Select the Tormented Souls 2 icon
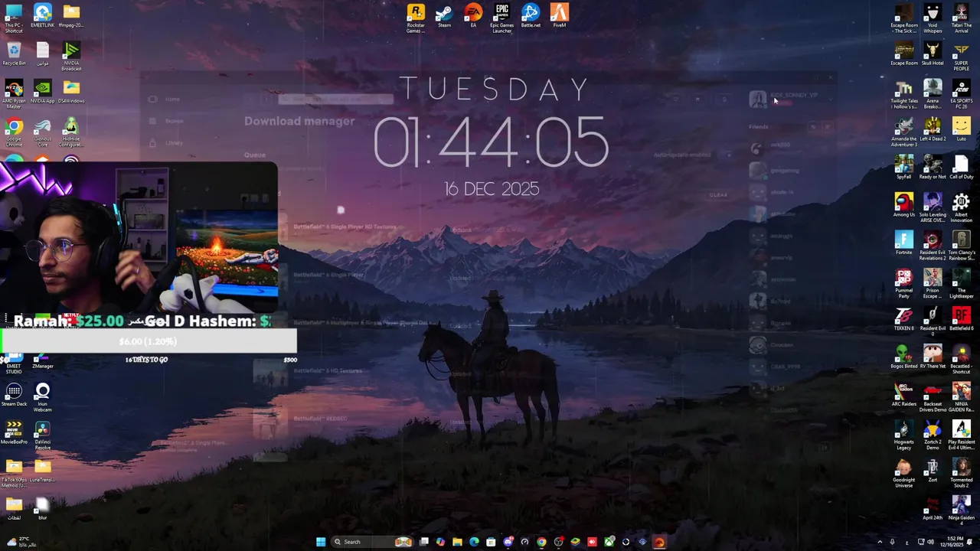This screenshot has width=980, height=551. (961, 474)
